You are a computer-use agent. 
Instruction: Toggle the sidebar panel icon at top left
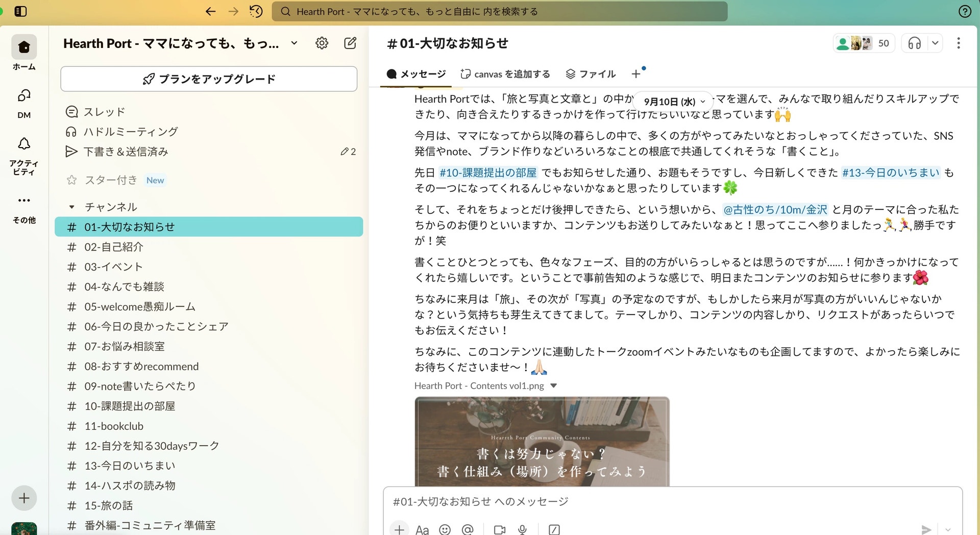(x=20, y=11)
